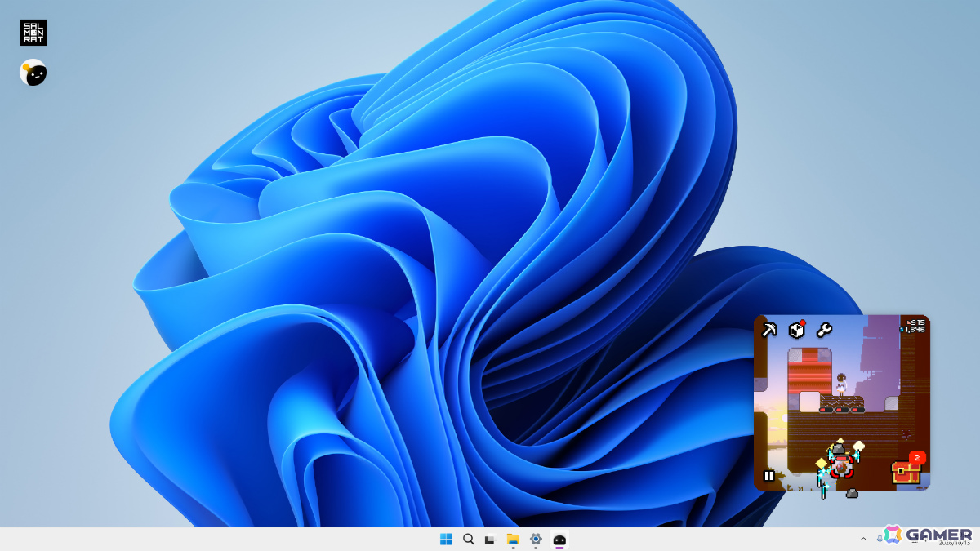Open the Salmon Rat desktop shortcut
This screenshot has height=551, width=980.
(x=33, y=33)
